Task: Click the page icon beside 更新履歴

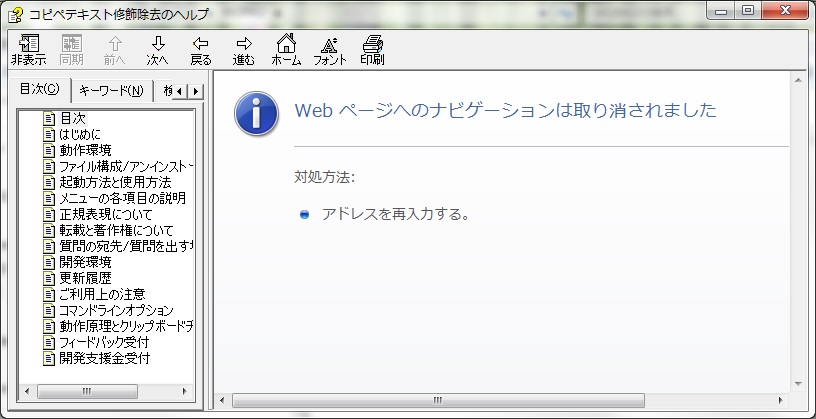Action: click(49, 278)
